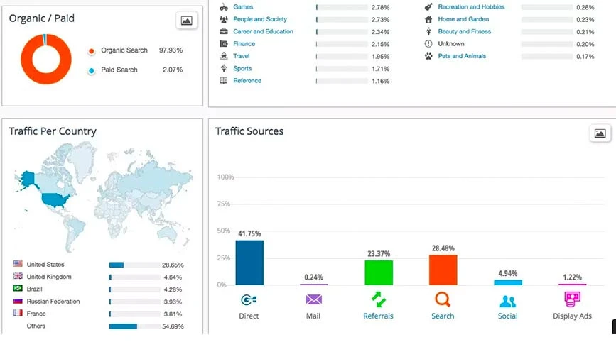
Task: Click the Sports category icon
Action: click(x=224, y=68)
